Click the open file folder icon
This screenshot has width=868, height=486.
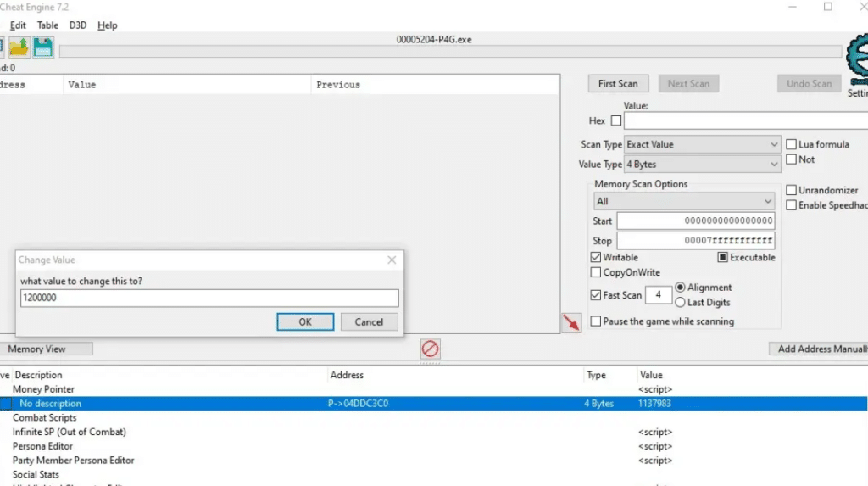[x=19, y=47]
